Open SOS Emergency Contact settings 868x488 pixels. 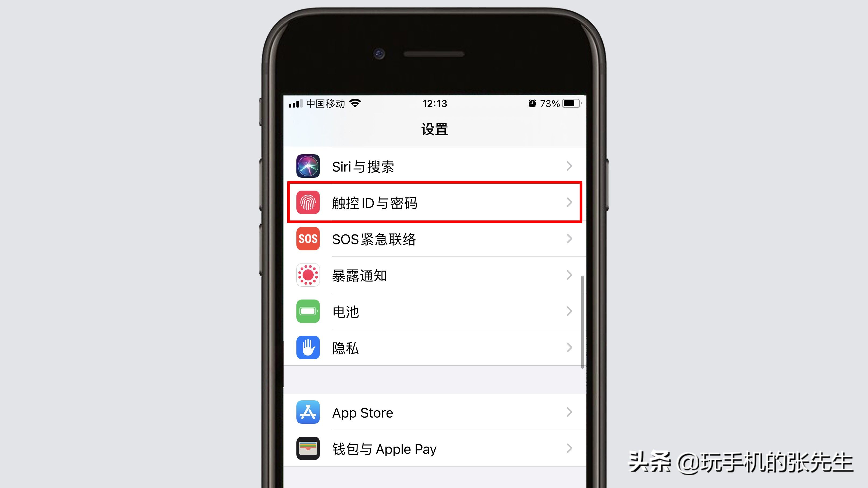pos(434,239)
